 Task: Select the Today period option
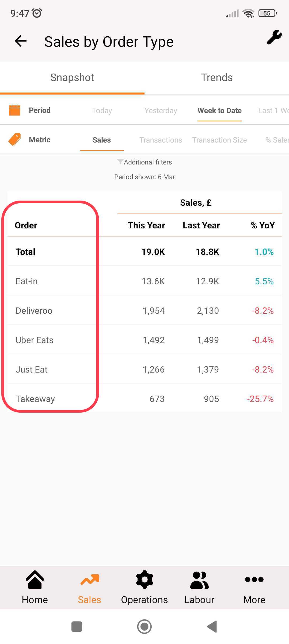pyautogui.click(x=102, y=110)
